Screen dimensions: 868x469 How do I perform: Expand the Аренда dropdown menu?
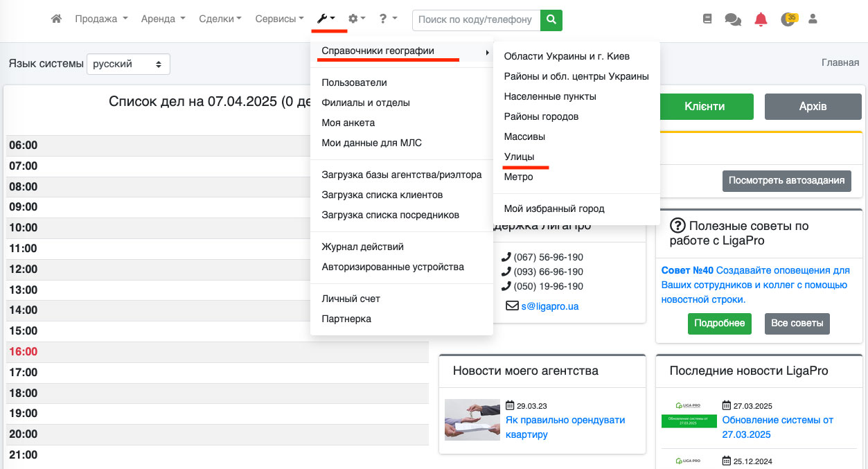click(163, 19)
